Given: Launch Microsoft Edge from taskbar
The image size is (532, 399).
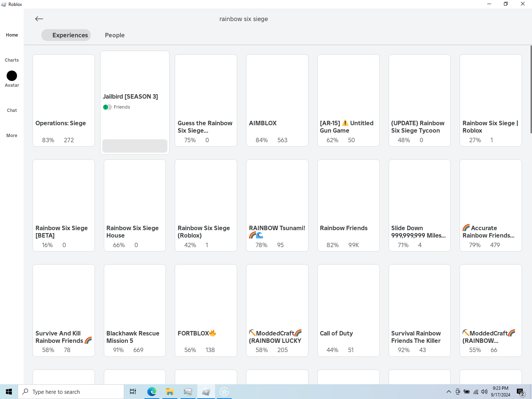Looking at the screenshot, I should (151, 392).
